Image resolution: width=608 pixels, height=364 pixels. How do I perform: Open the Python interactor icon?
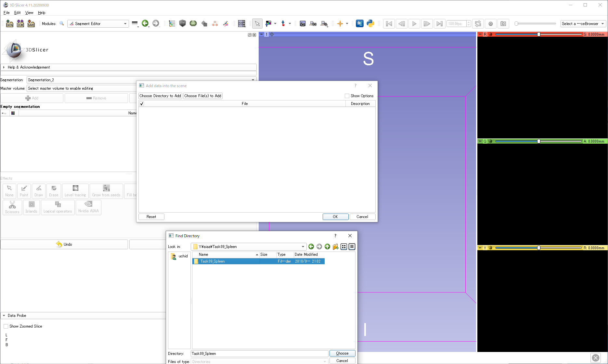370,23
